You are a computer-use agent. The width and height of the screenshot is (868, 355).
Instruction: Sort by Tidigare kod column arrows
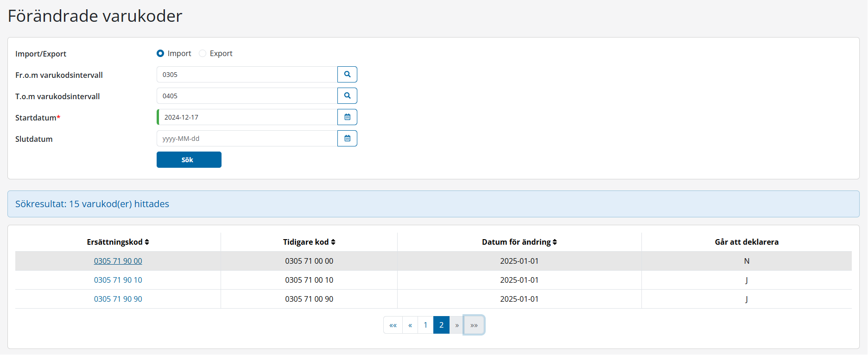coord(333,242)
